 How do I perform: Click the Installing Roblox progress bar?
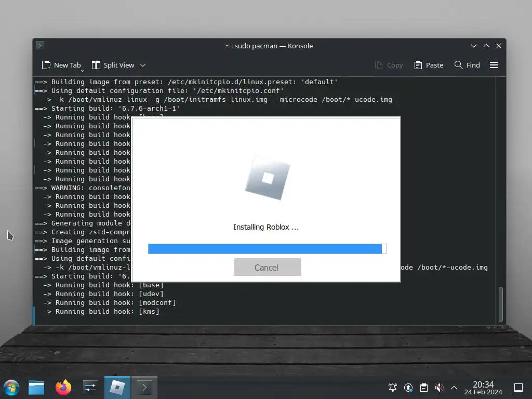(268, 249)
